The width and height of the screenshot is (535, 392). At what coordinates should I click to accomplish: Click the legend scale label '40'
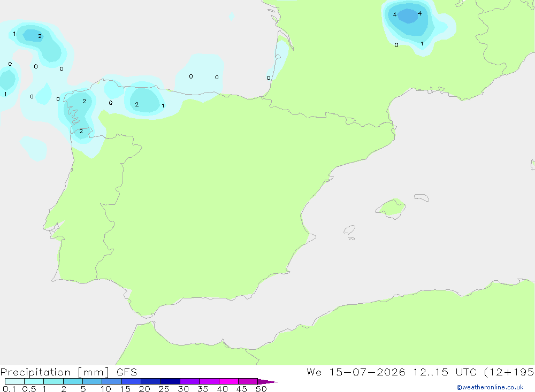click(x=222, y=389)
